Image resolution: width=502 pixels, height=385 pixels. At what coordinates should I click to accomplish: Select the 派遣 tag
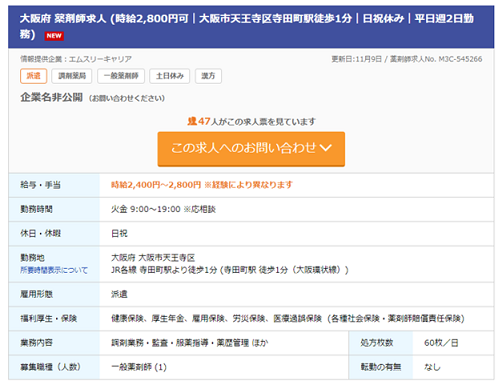click(33, 76)
